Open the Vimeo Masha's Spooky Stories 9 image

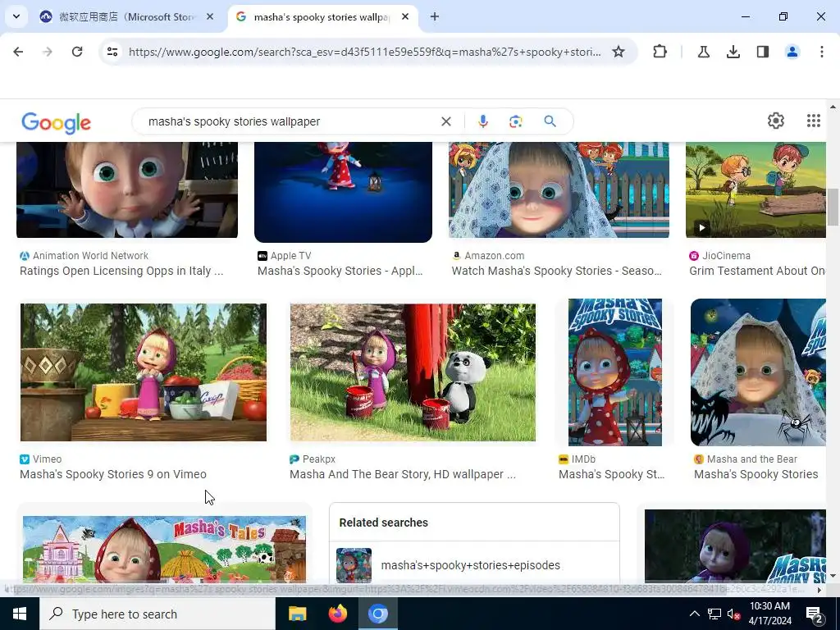click(144, 372)
